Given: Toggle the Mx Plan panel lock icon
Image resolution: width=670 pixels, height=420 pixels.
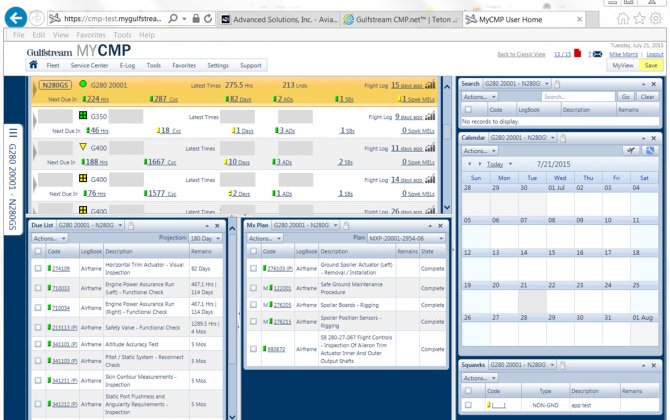Looking at the screenshot, I should pyautogui.click(x=346, y=225).
